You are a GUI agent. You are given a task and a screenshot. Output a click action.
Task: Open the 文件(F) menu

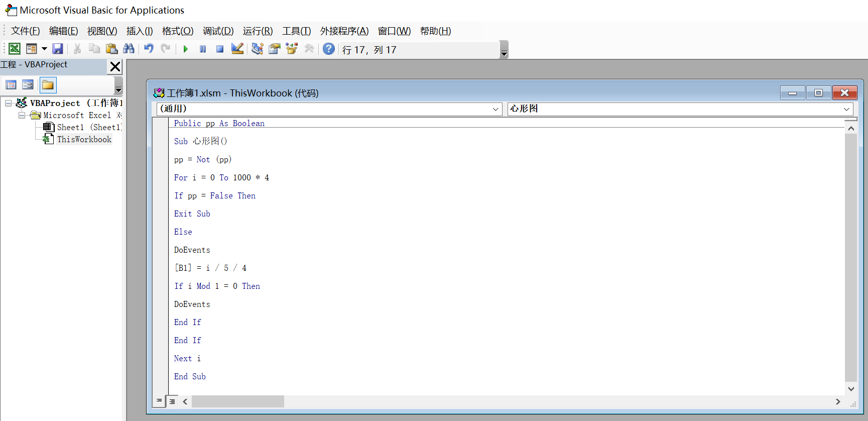tap(26, 31)
